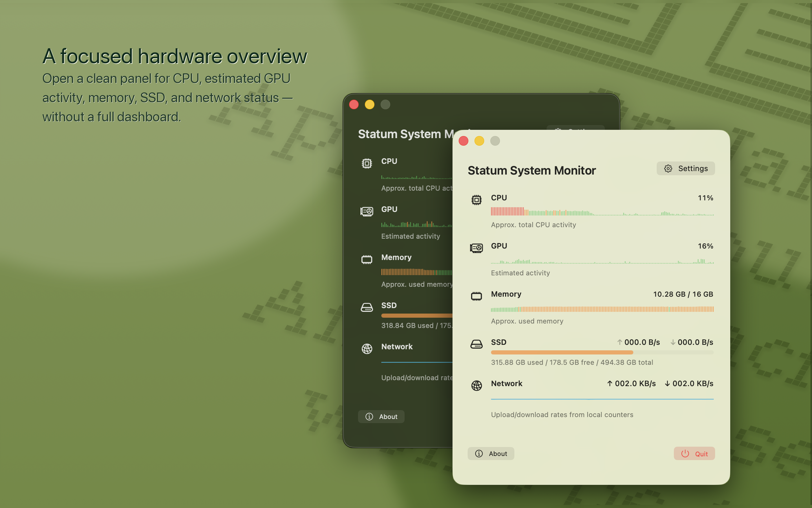Screen dimensions: 812x508
Task: Click the Memory module icon in the light window
Action: coord(476,296)
